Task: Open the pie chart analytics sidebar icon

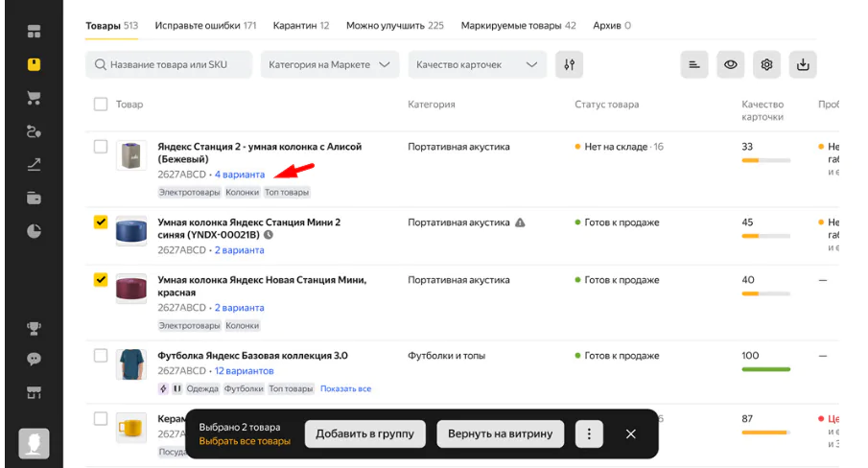Action: point(34,231)
